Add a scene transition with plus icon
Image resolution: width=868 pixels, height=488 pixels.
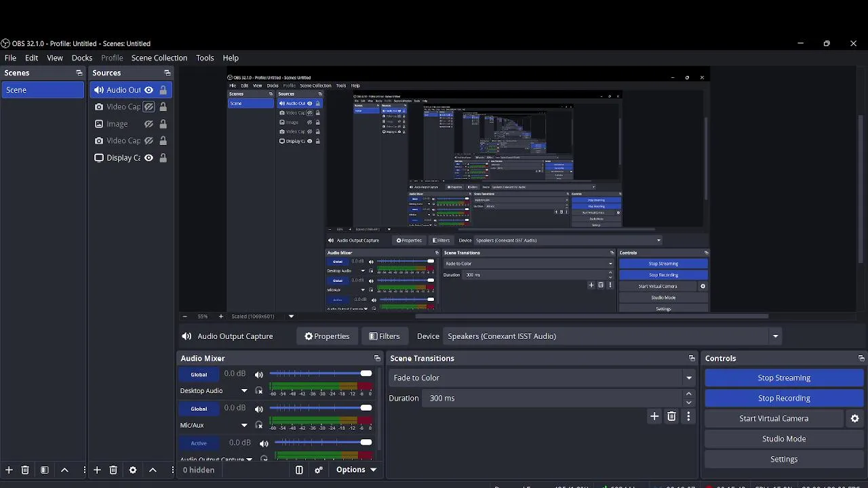[x=654, y=416]
